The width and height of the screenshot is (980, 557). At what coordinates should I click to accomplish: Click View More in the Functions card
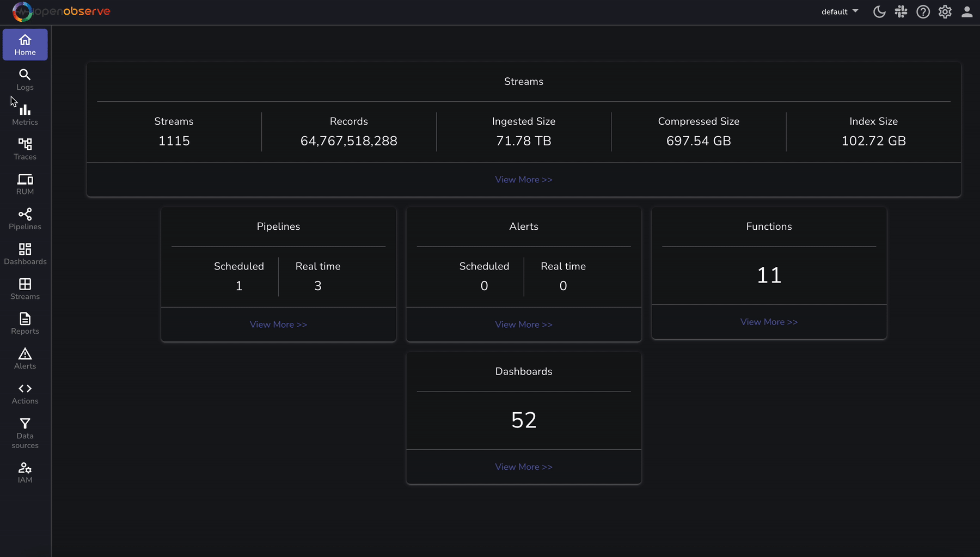point(769,322)
